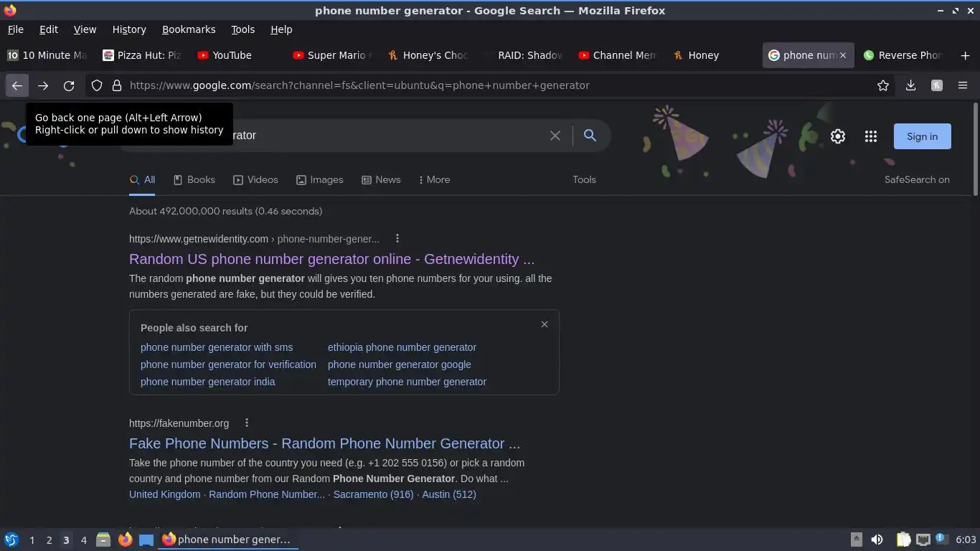Screen dimensions: 980x551
Task: Select the Images search filter
Action: pos(320,179)
